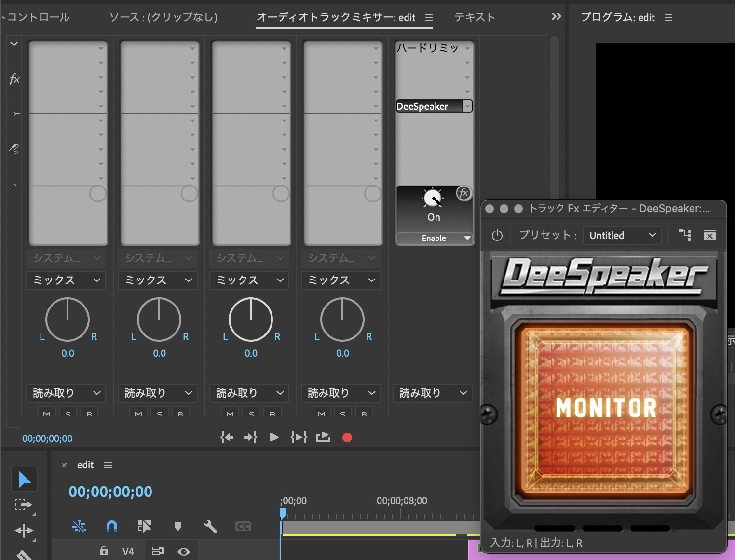Screen dimensions: 735x560
Task: Start recording with the red Record button
Action: 347,438
